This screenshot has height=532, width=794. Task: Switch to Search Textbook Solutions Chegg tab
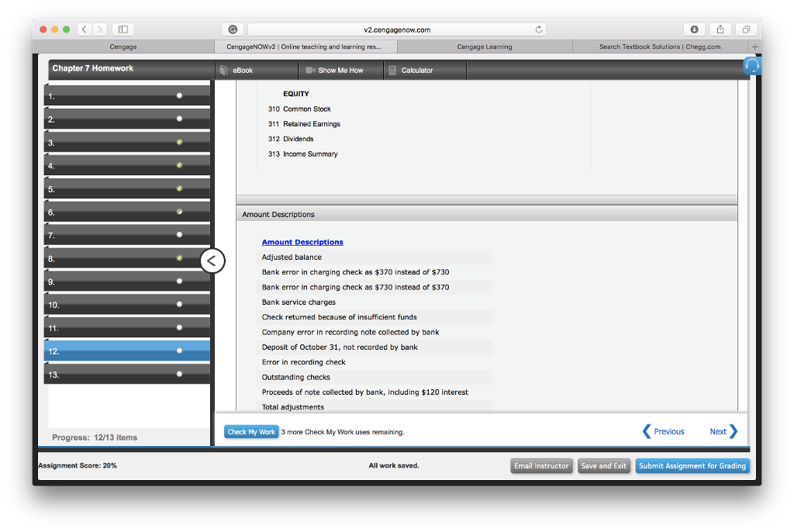660,47
